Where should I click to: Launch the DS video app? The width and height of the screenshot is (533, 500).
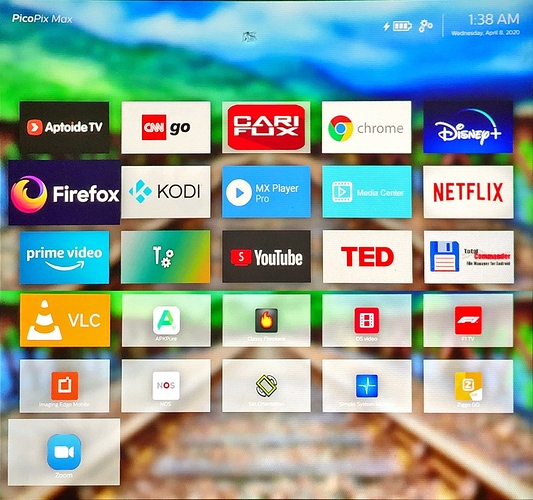click(x=367, y=321)
